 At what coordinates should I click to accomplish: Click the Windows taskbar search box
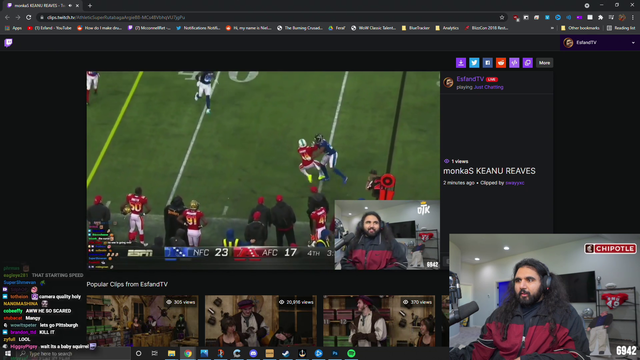73,353
